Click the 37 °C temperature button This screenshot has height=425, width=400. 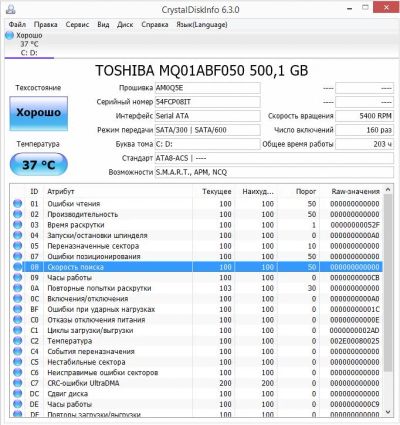pos(39,164)
